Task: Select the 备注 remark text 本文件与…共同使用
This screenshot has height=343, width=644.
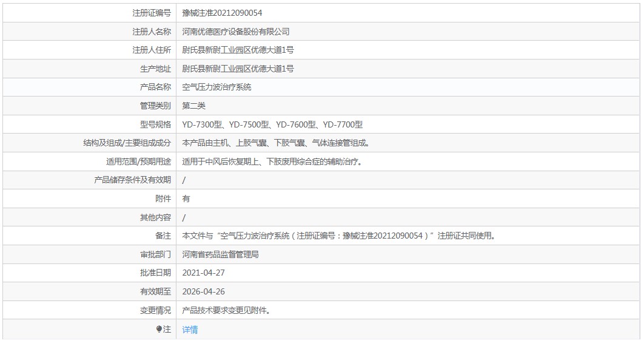Action: coord(339,236)
